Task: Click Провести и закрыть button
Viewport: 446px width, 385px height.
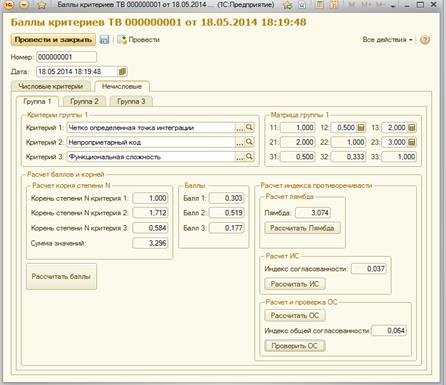Action: click(x=53, y=40)
